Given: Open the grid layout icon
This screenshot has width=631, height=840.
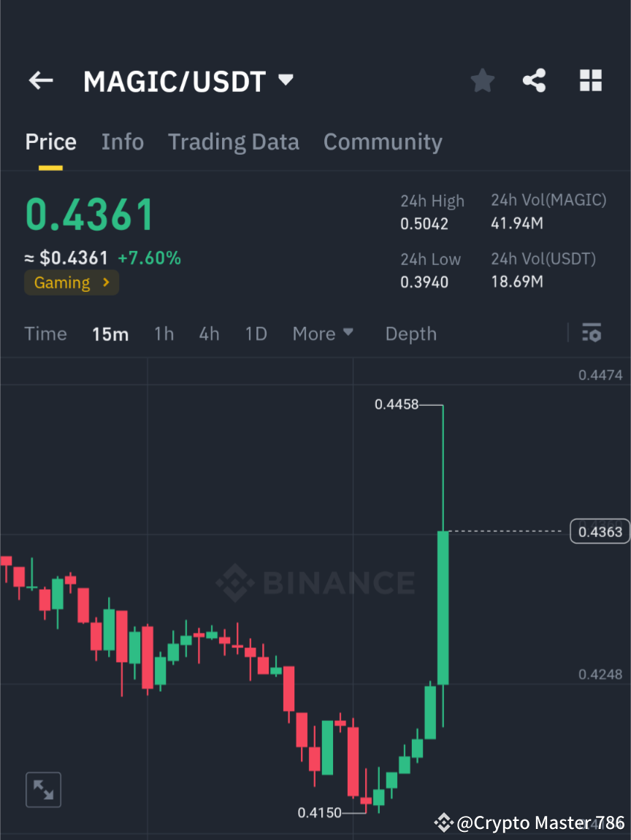Looking at the screenshot, I should click(x=590, y=80).
